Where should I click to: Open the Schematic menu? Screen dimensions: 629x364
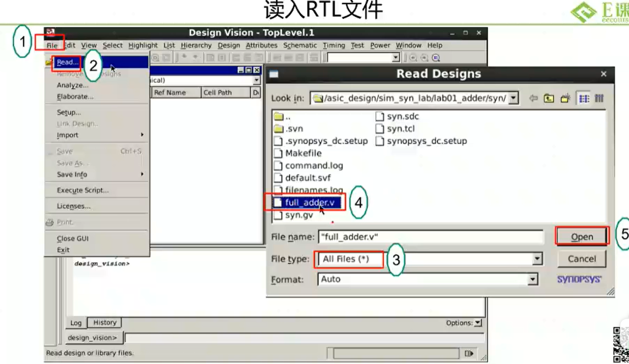click(x=300, y=45)
